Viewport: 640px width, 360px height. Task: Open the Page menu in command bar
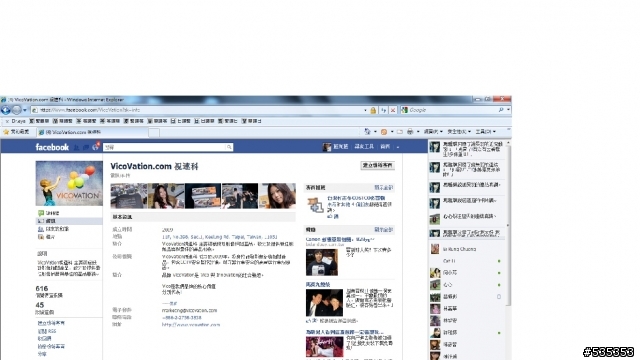point(433,132)
